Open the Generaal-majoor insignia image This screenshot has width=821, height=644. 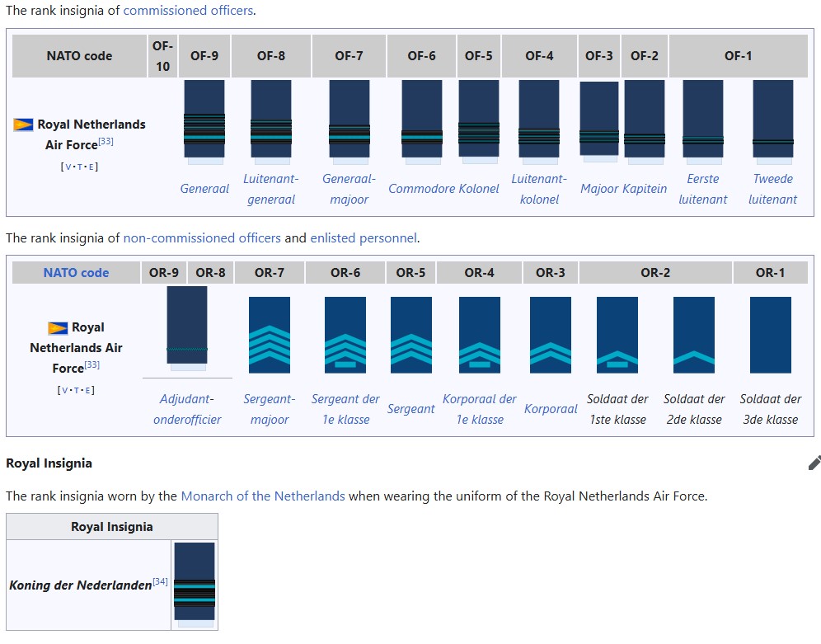coord(350,123)
